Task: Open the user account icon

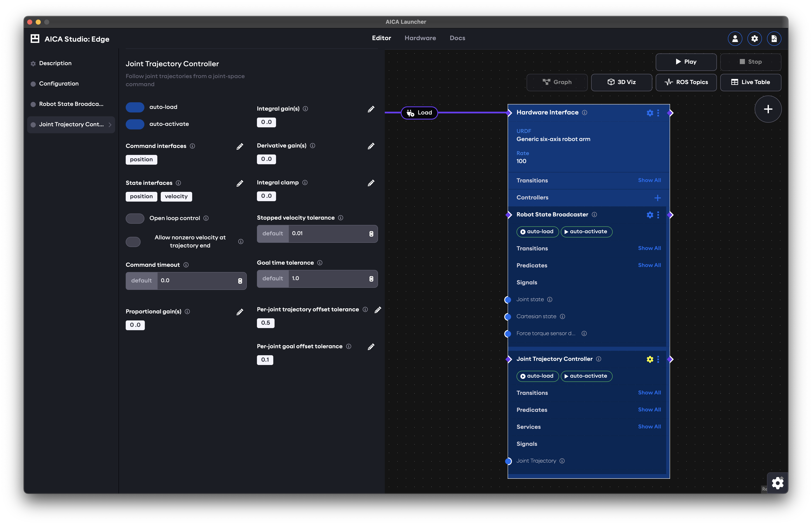Action: (x=735, y=39)
